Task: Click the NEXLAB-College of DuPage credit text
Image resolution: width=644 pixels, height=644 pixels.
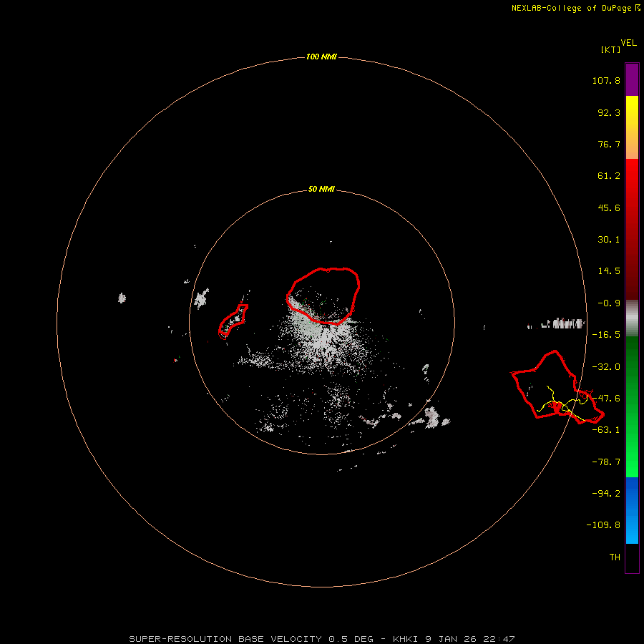Action: tap(575, 8)
